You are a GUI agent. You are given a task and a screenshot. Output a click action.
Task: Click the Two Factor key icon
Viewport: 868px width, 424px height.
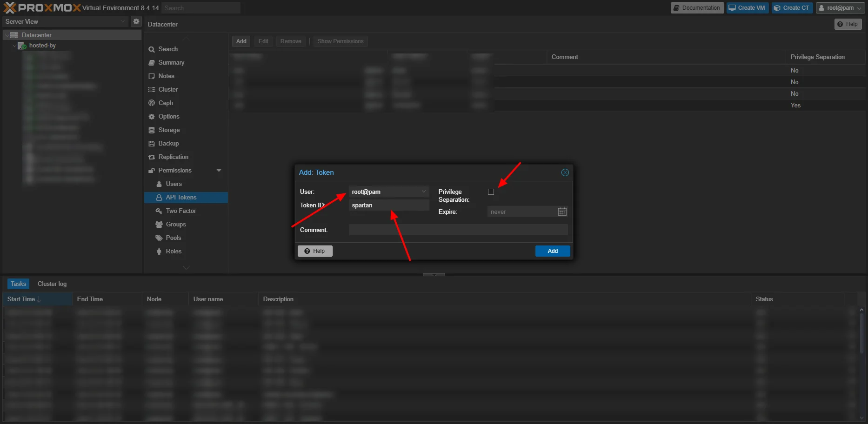(x=159, y=211)
